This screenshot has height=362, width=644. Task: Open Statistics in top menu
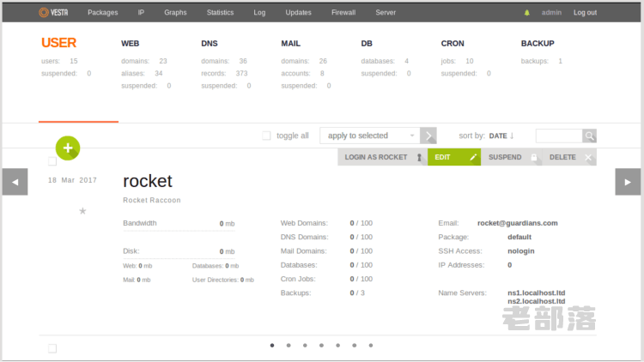[x=220, y=12]
